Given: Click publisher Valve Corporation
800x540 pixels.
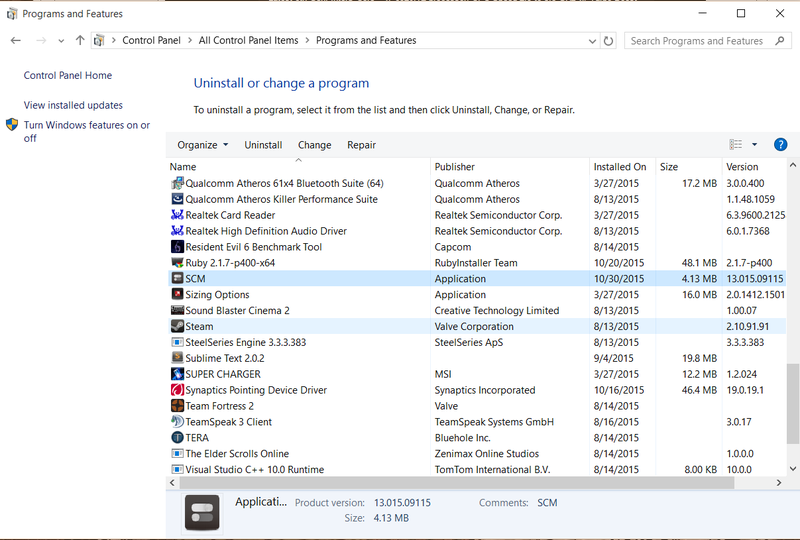Looking at the screenshot, I should (x=474, y=326).
